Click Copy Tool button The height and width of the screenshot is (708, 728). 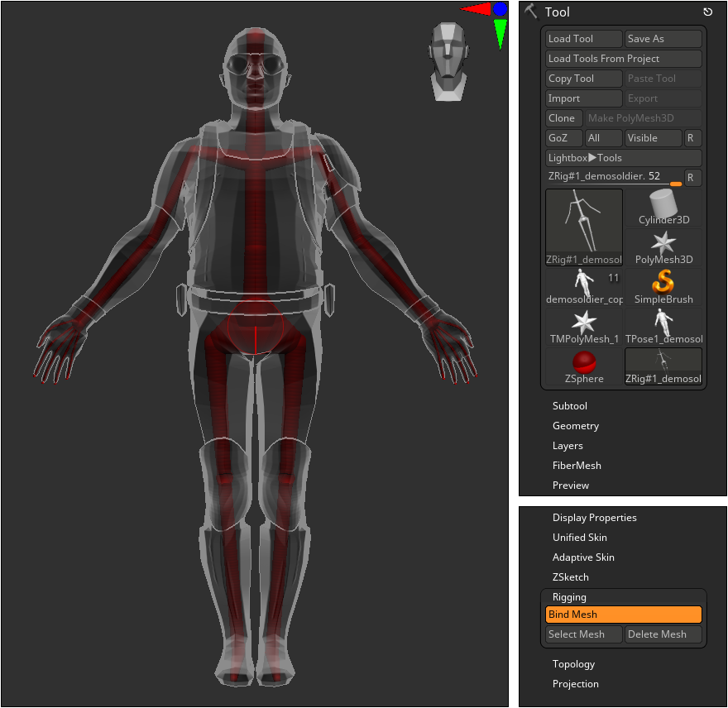click(583, 79)
